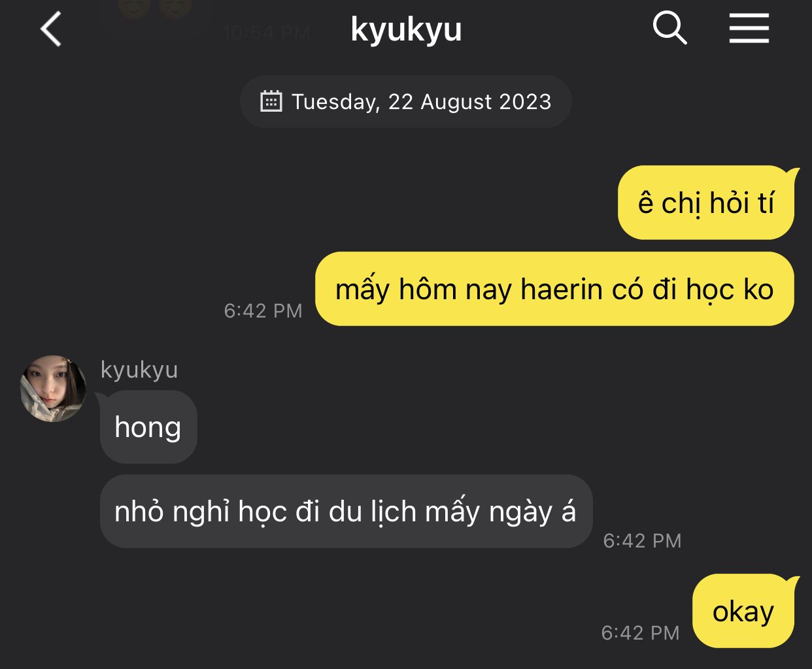The width and height of the screenshot is (812, 669).
Task: Tap the faded emoji faces behind the header
Action: pos(154,8)
